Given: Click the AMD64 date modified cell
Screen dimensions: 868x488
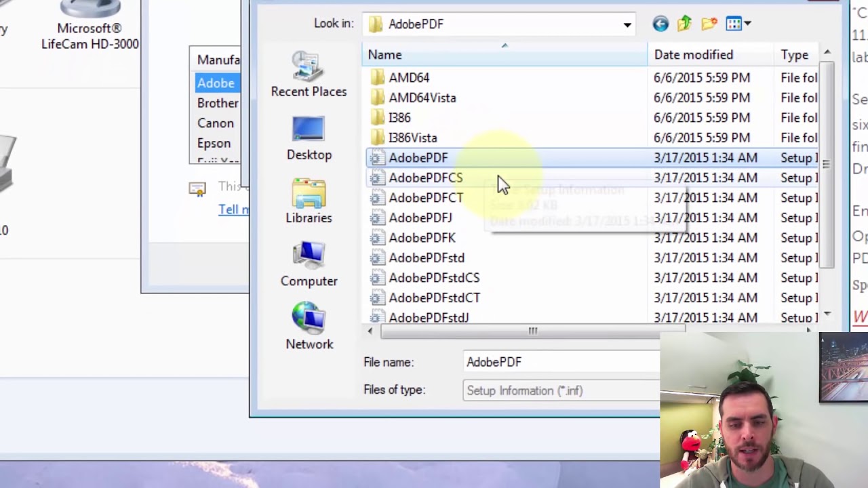Looking at the screenshot, I should click(x=702, y=78).
